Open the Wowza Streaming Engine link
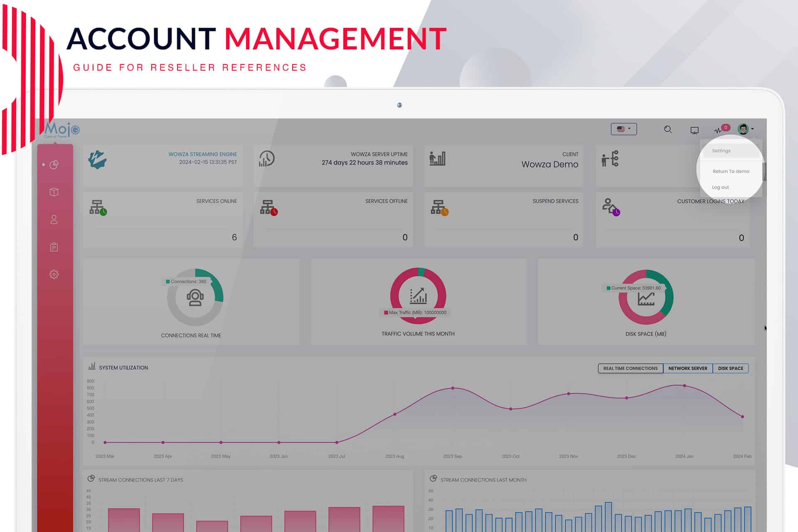This screenshot has width=798, height=532. tap(202, 154)
